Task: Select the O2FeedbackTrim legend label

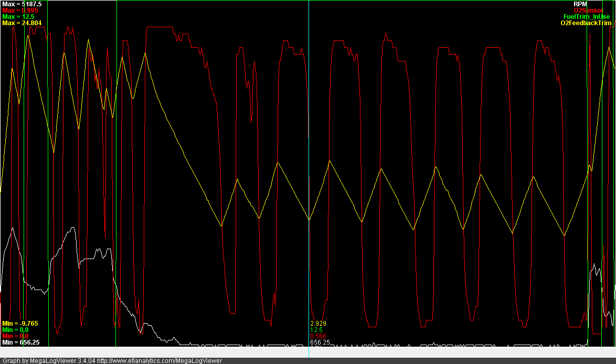Action: click(x=586, y=23)
